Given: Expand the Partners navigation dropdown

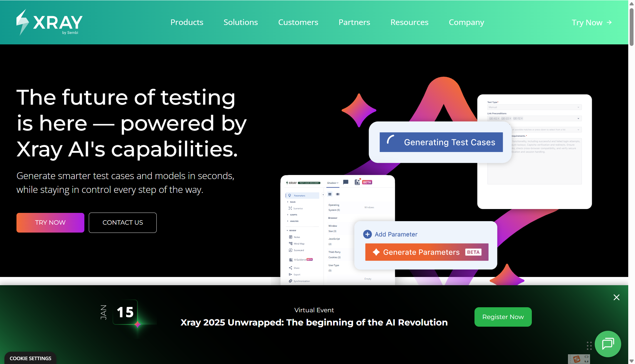Looking at the screenshot, I should [354, 22].
